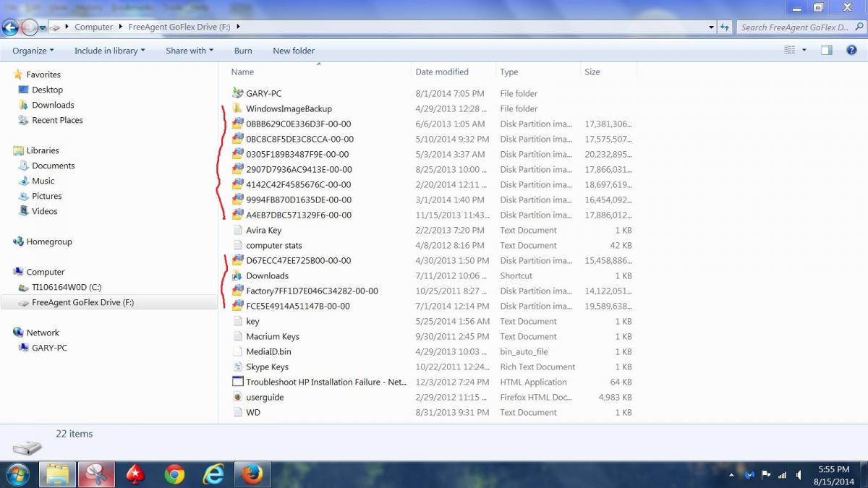Select disk image 0BC8C8F5DE3C8CCA-00-00 icon
Viewport: 868px width, 488px height.
pyautogui.click(x=238, y=139)
